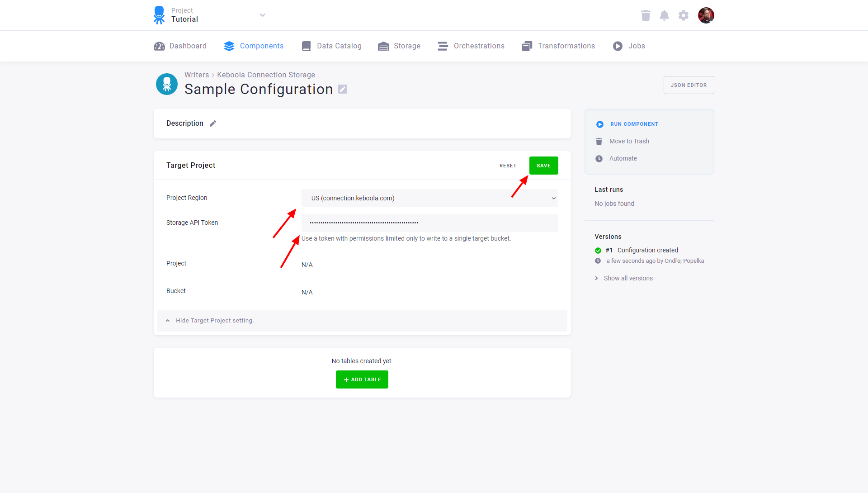Click the Automate clock icon
The width and height of the screenshot is (868, 493).
point(599,159)
